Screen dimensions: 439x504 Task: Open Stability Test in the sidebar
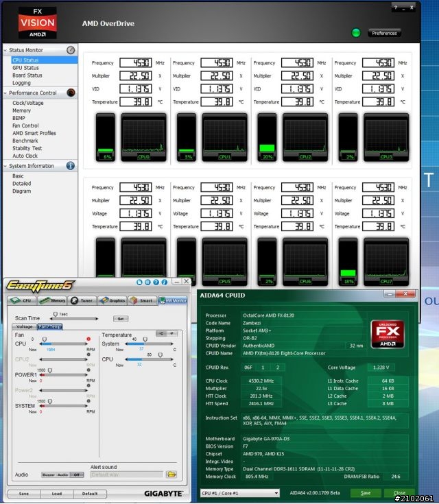pyautogui.click(x=27, y=148)
